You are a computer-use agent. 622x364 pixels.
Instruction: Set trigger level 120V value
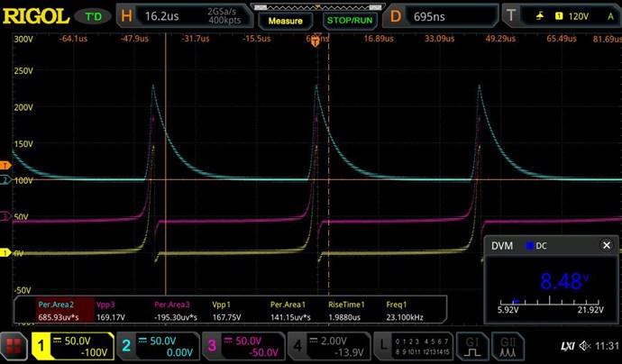click(x=579, y=16)
